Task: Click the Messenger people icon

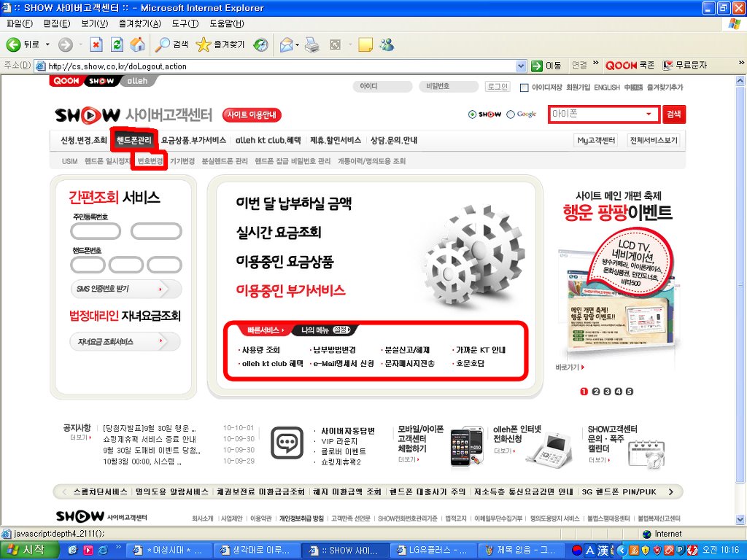Action: coord(387,44)
